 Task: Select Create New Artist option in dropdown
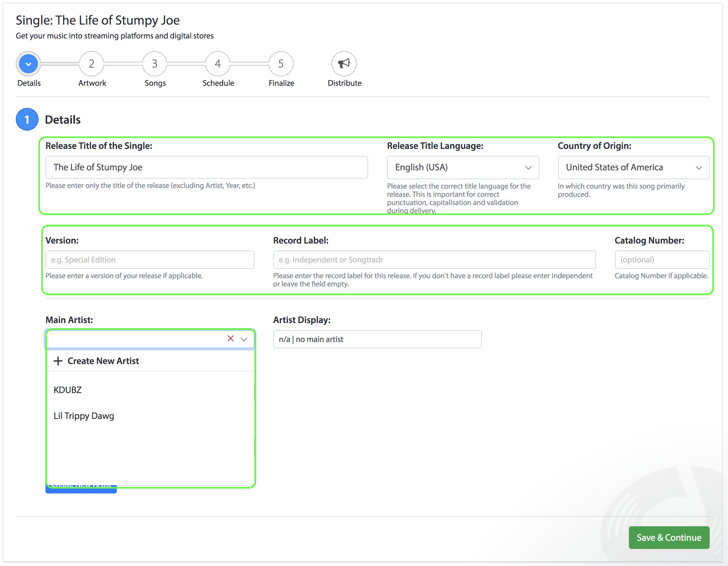coord(150,361)
